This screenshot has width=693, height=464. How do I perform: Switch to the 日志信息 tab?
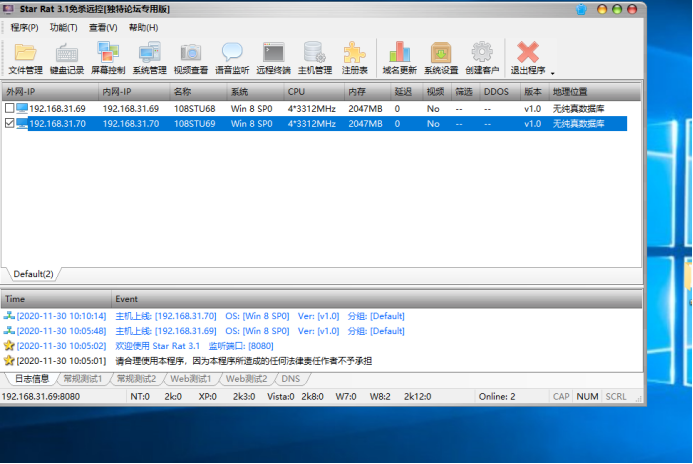(32, 379)
